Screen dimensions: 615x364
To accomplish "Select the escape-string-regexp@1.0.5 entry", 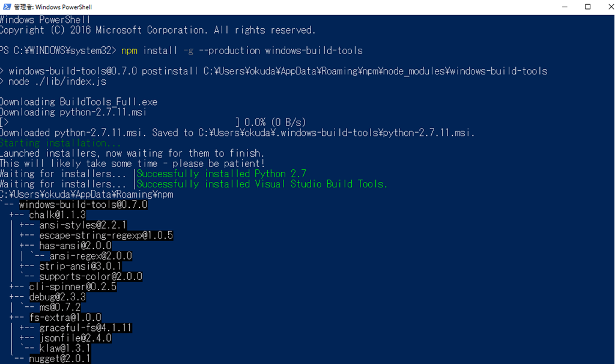I will (106, 235).
